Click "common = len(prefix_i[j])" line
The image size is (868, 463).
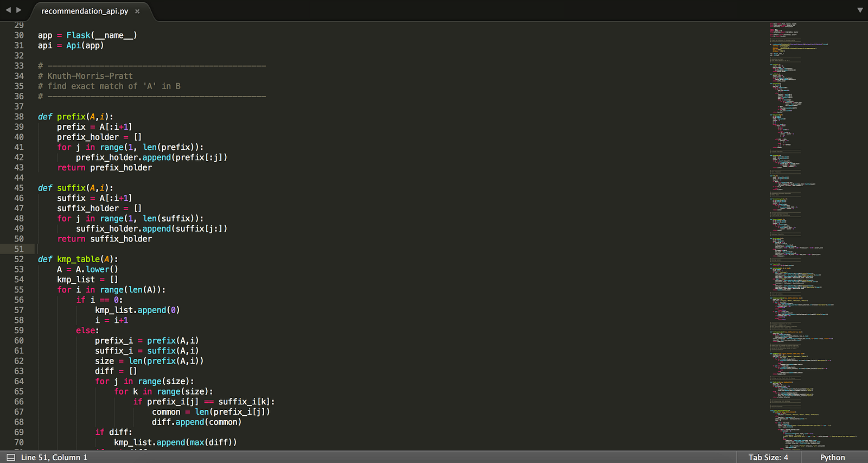coord(211,412)
